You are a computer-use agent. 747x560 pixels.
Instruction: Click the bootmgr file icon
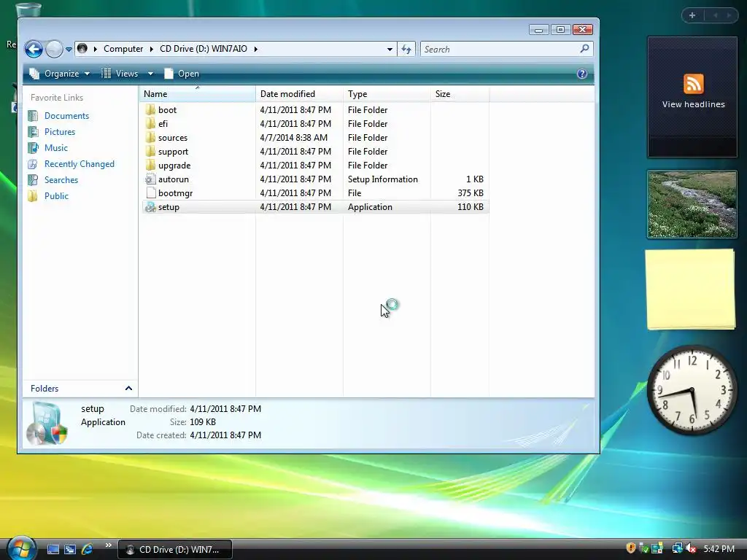point(150,192)
